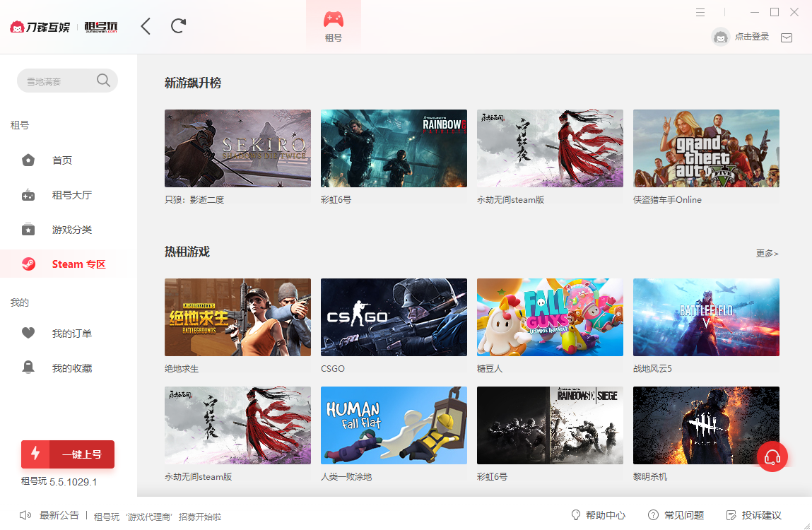Open the Fall Guys 糖豆人 thumbnail

click(x=550, y=317)
